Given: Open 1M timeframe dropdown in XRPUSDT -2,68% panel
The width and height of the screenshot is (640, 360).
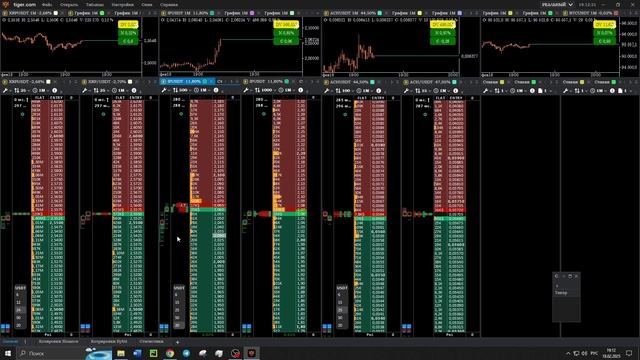Looking at the screenshot, I should 40,90.
